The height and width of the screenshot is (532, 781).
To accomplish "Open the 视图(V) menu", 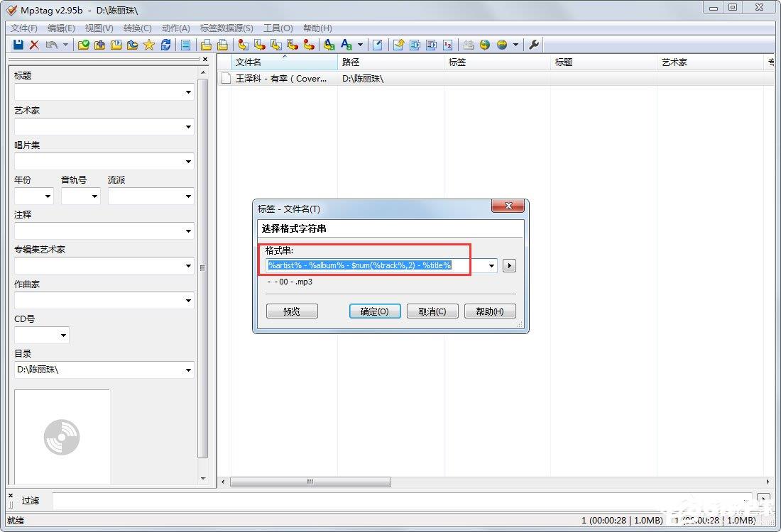I will (99, 28).
